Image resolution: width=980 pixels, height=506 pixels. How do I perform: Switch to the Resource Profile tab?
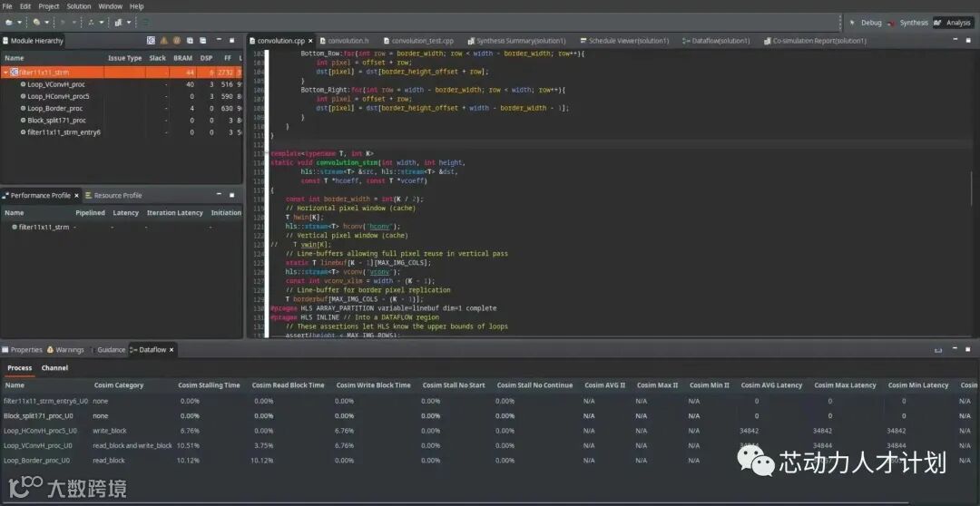[113, 196]
